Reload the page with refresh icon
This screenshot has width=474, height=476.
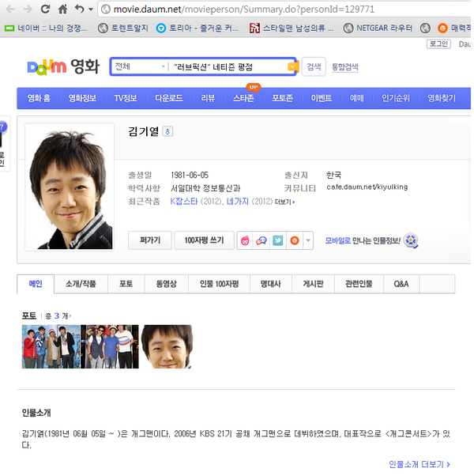click(x=45, y=9)
